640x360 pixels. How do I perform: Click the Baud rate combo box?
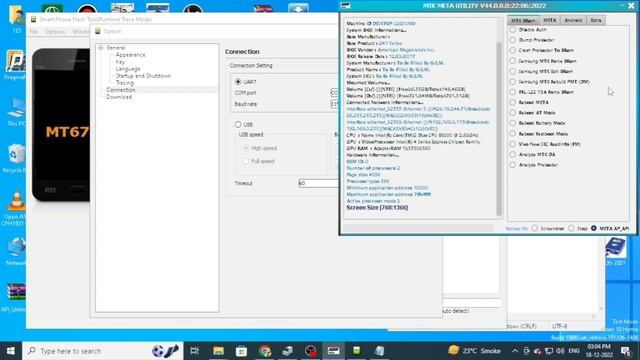pos(334,104)
